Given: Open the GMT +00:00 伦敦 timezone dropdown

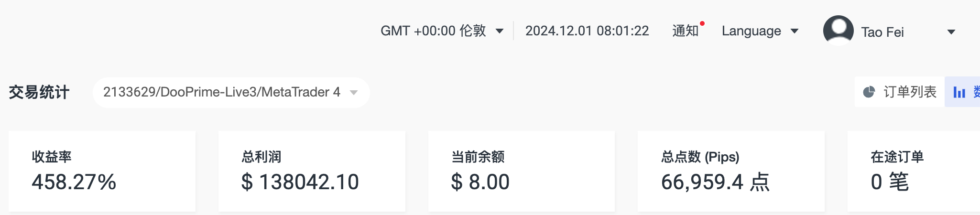Looking at the screenshot, I should pos(442,31).
